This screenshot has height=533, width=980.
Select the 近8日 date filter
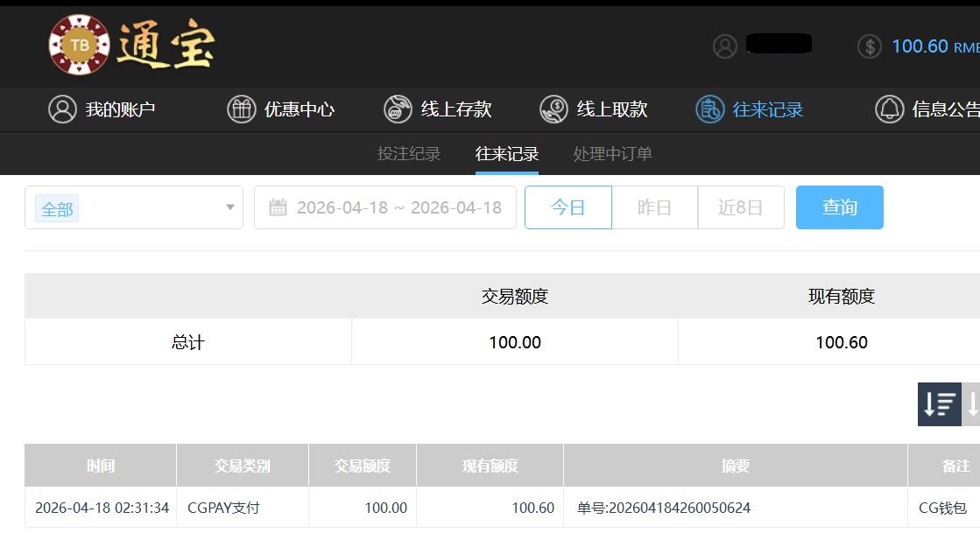[x=740, y=207]
